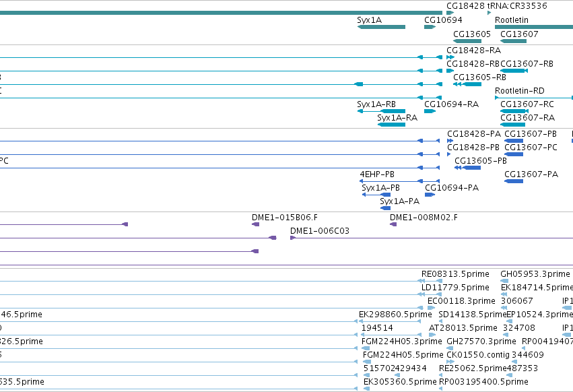Click the Syx1A-RA transcript glyph bar

click(391, 125)
